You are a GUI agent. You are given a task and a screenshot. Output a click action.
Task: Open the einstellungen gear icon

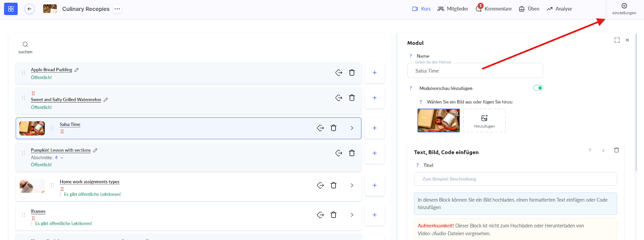624,6
